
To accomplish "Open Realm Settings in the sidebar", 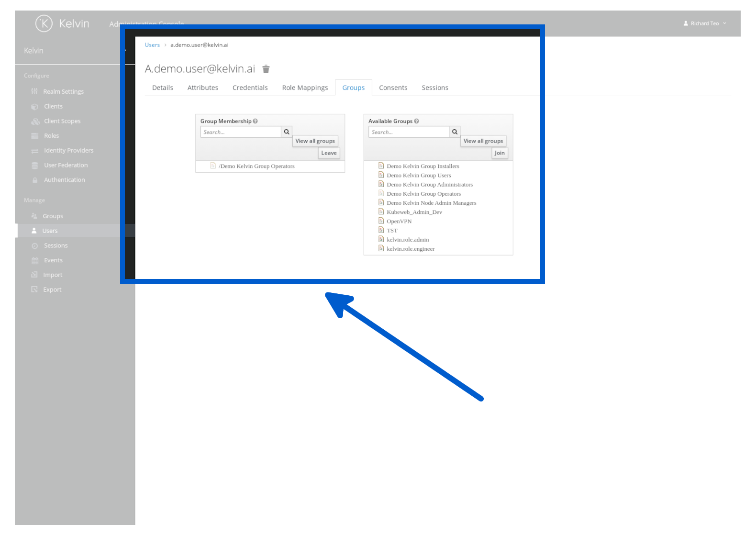I will pos(63,92).
